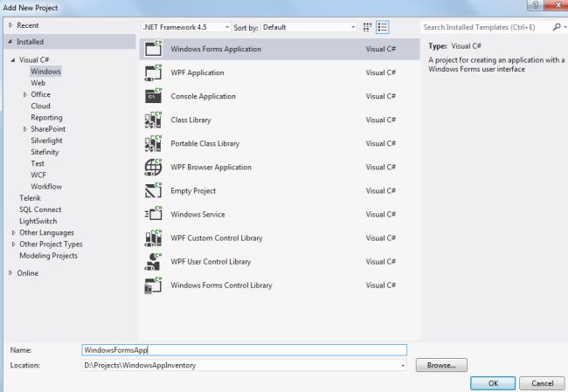This screenshot has height=392, width=568.
Task: Click the Windows Forms Control Library icon
Action: (x=153, y=285)
